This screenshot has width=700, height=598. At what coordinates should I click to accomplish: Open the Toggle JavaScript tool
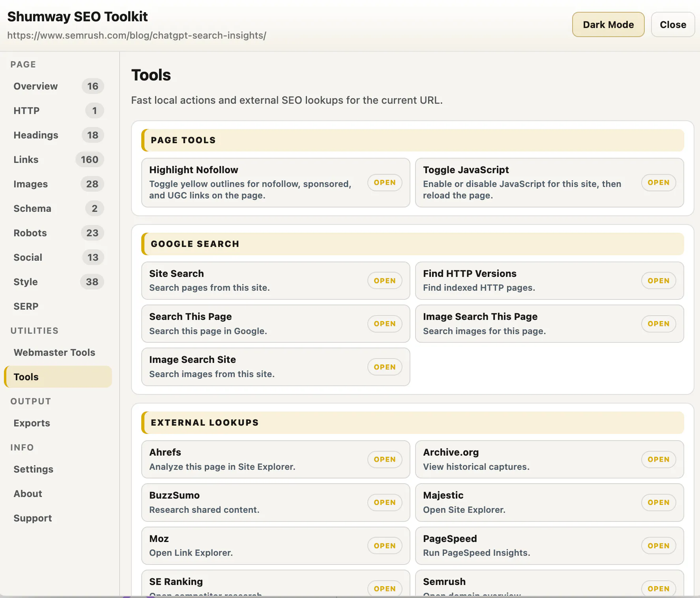(x=659, y=183)
